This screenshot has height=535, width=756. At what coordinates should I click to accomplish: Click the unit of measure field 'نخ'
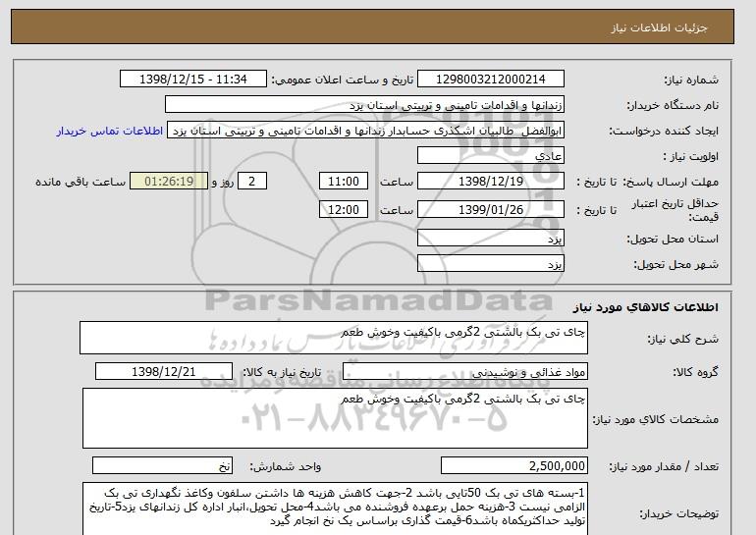pyautogui.click(x=162, y=466)
